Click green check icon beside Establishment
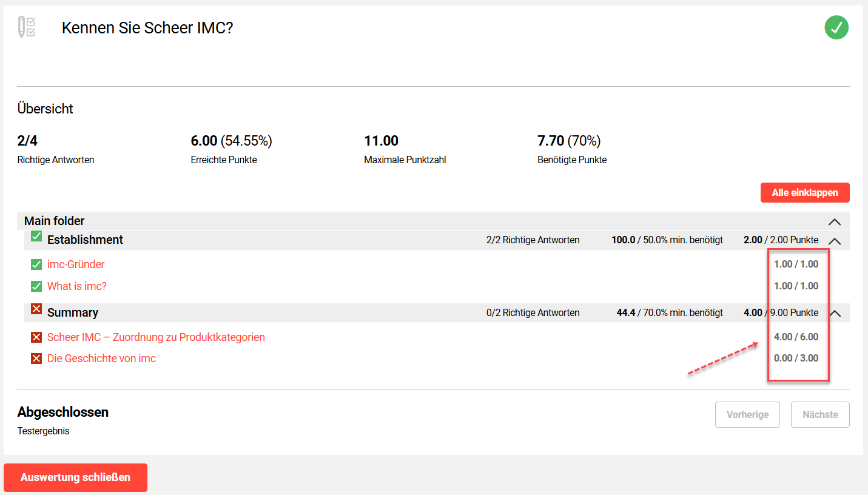Viewport: 868px width, 495px height. tap(36, 237)
